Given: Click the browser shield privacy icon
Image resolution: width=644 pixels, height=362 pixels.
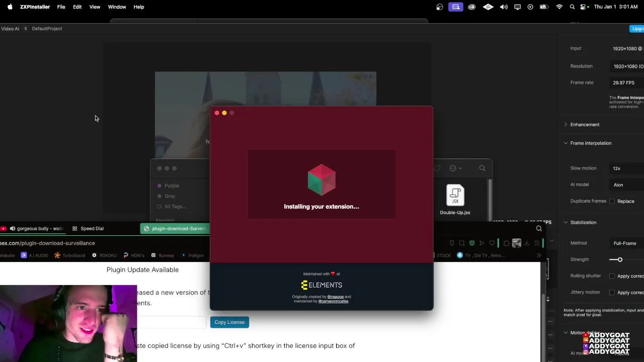Looking at the screenshot, I should click(471, 243).
